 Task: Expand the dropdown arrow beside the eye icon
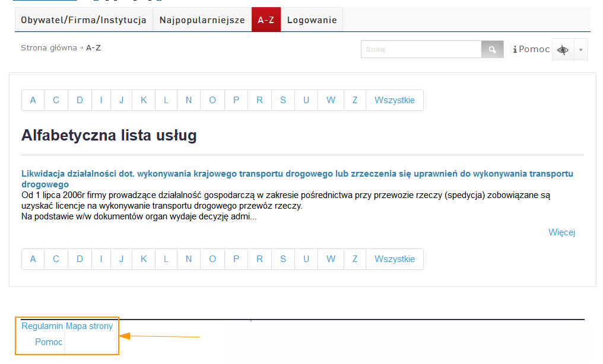pos(580,50)
